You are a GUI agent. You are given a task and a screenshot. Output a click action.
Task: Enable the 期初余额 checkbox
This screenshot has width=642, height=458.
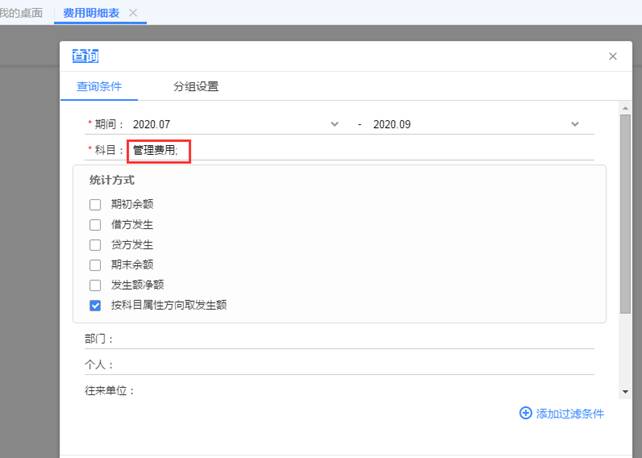95,204
